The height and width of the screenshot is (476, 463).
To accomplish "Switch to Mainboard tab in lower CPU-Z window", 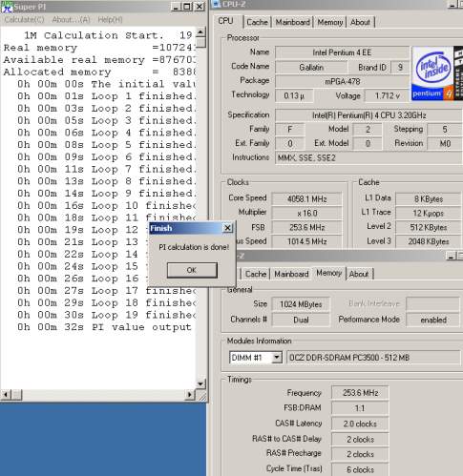I will [x=291, y=274].
